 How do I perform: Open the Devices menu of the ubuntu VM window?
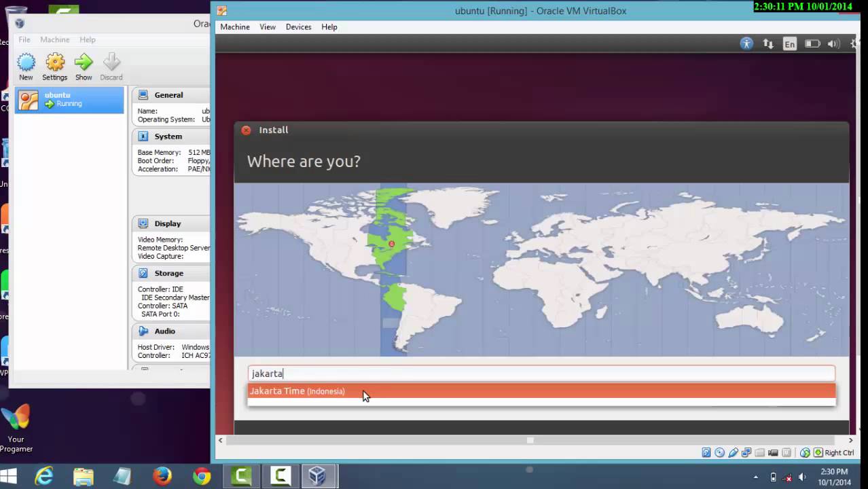pos(298,27)
